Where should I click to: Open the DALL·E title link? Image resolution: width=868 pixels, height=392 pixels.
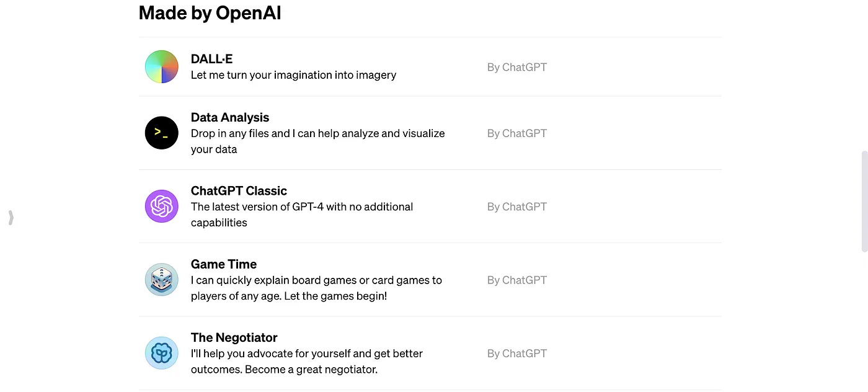211,59
